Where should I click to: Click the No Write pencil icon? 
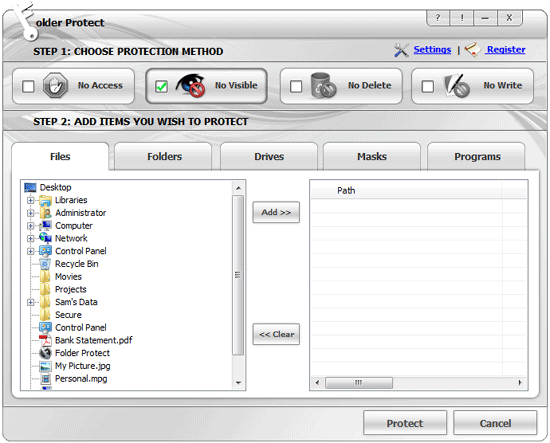pyautogui.click(x=456, y=86)
